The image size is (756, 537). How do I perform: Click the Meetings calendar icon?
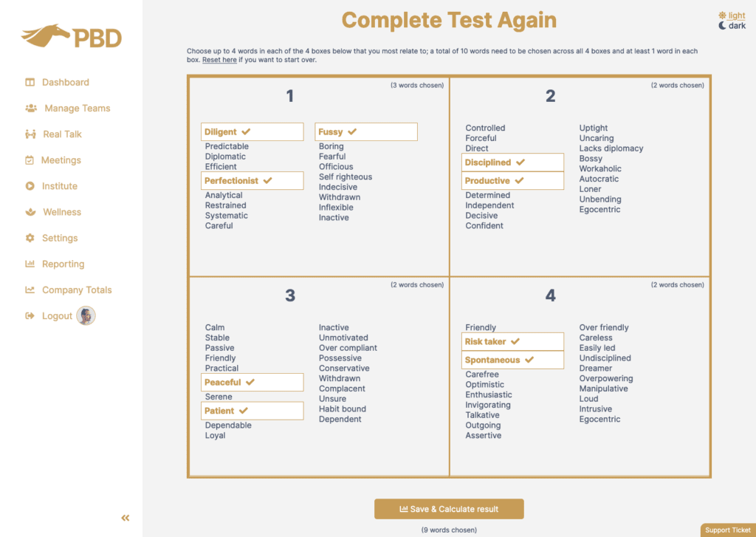30,160
